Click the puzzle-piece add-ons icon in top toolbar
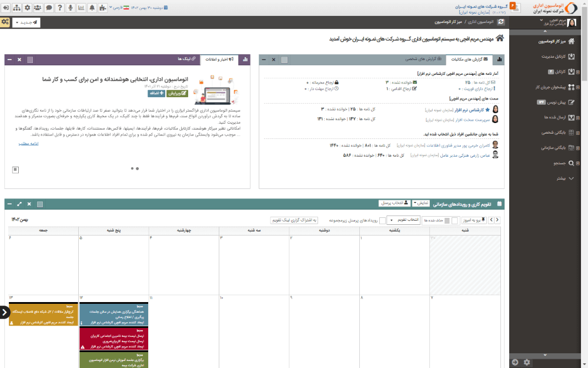588x368 pixels. (x=102, y=8)
